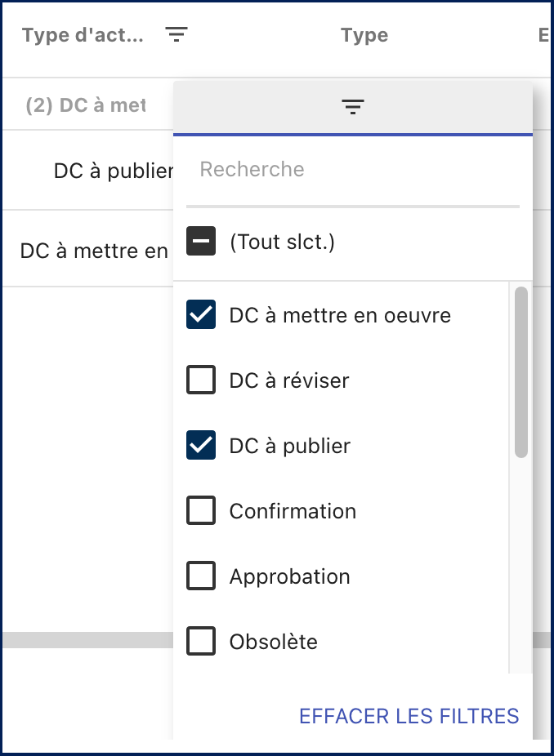Click the Recherche search field

coord(353,170)
